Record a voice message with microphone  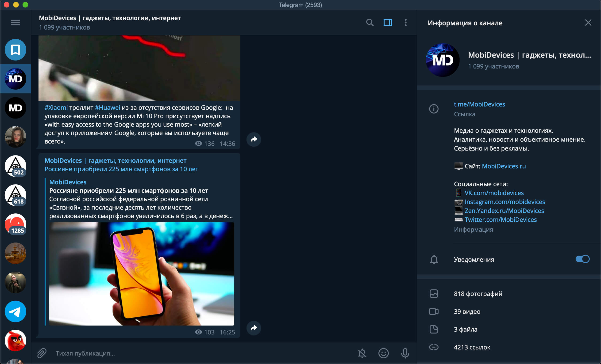[405, 353]
